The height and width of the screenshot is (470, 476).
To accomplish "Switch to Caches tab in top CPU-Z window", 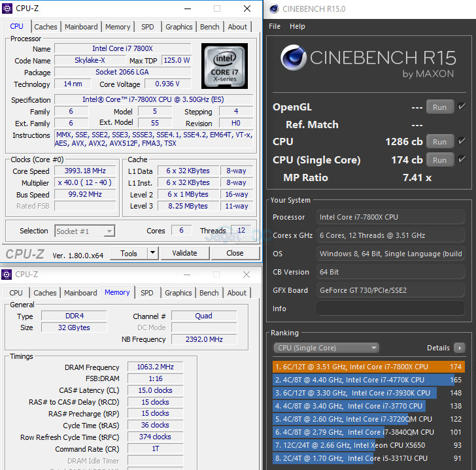I will click(x=46, y=27).
